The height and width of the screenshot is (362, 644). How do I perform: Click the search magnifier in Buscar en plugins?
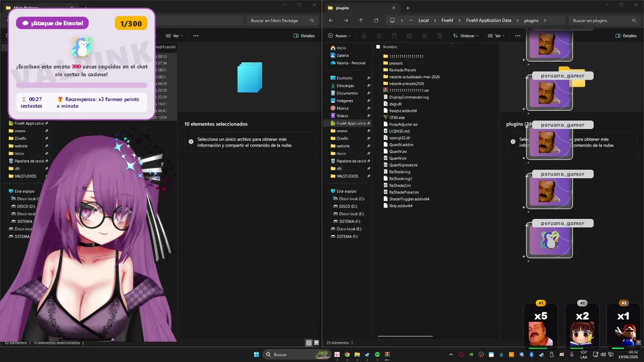[x=634, y=21]
